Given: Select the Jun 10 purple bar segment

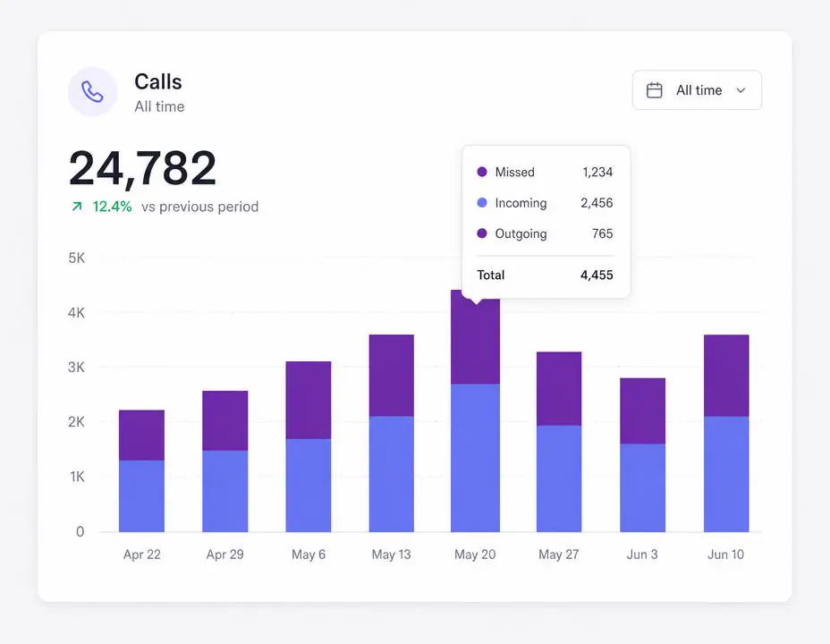Looking at the screenshot, I should tap(726, 376).
